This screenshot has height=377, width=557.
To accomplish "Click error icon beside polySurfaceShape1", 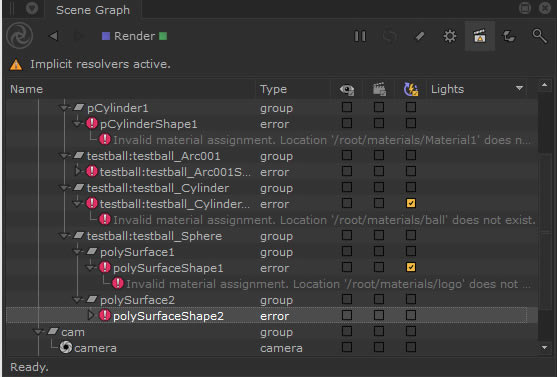I will click(105, 267).
